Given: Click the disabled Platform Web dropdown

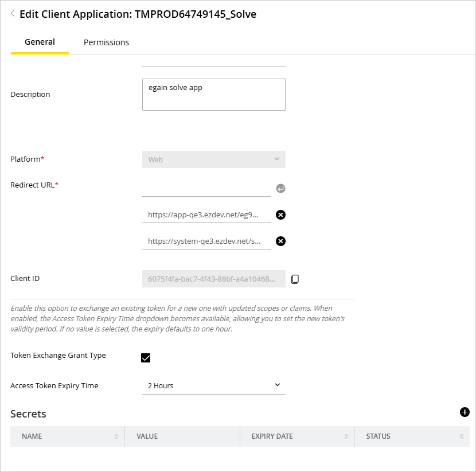Looking at the screenshot, I should [213, 159].
